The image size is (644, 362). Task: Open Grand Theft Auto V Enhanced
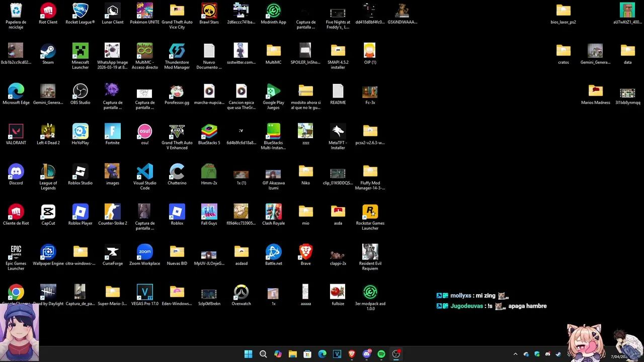pyautogui.click(x=177, y=137)
